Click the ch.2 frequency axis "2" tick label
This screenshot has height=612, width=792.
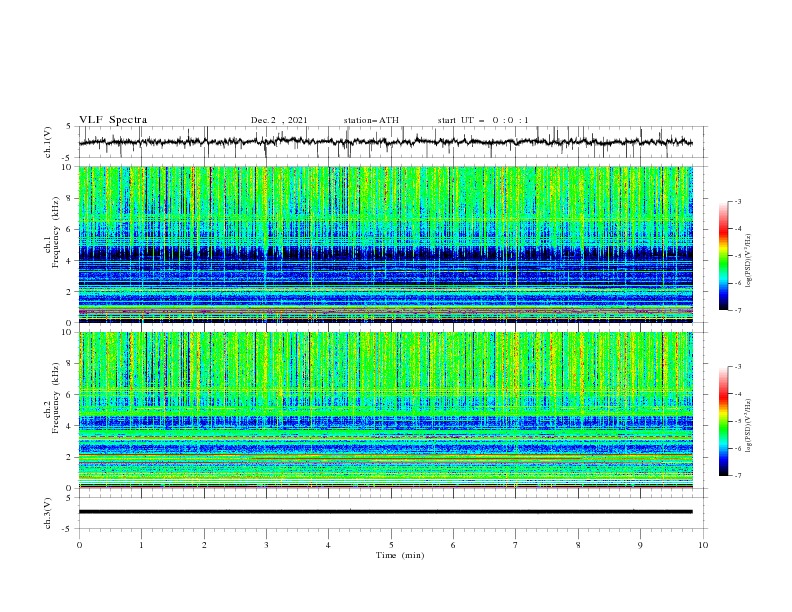click(70, 457)
